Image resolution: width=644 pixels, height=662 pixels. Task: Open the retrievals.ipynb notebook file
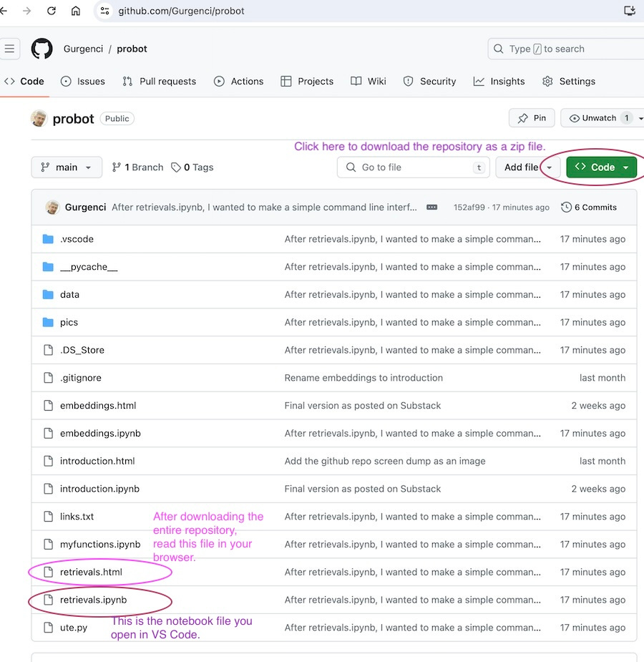point(93,600)
